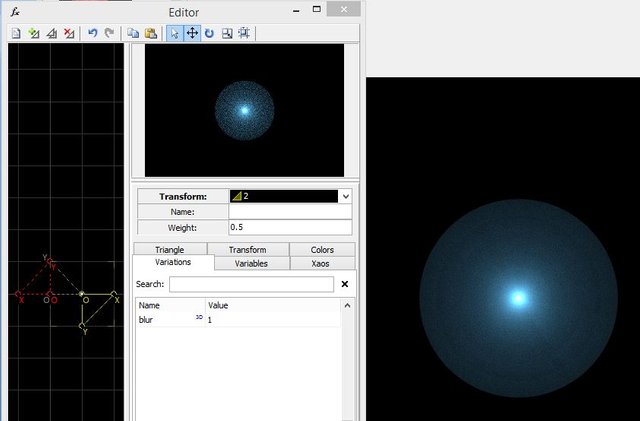The width and height of the screenshot is (640, 421).
Task: Click the yellow triangle's X corner handle
Action: coord(114,294)
